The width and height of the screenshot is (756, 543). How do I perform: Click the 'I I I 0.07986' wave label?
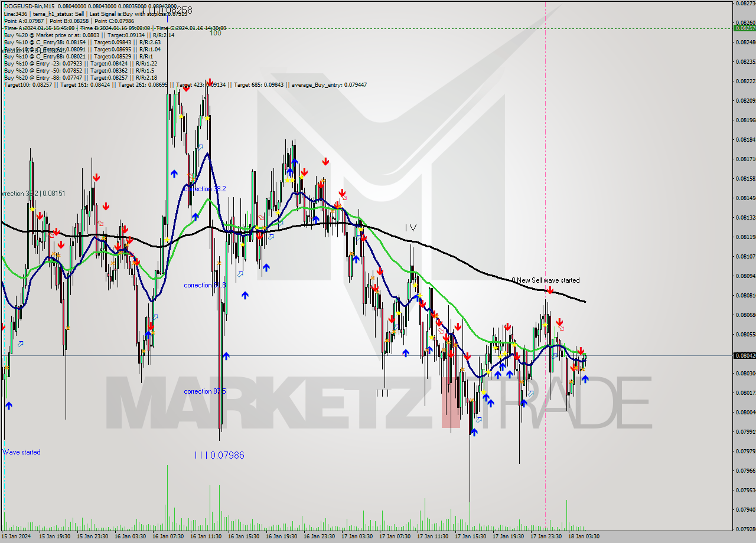click(219, 455)
